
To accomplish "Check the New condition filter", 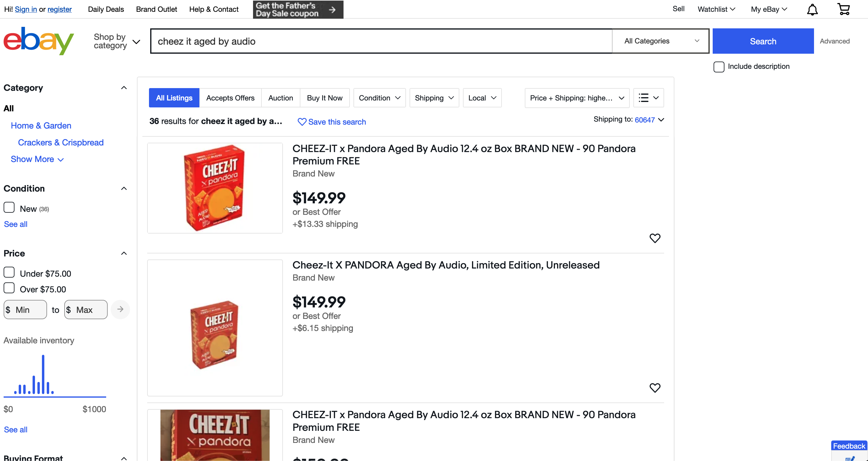I will pos(9,208).
